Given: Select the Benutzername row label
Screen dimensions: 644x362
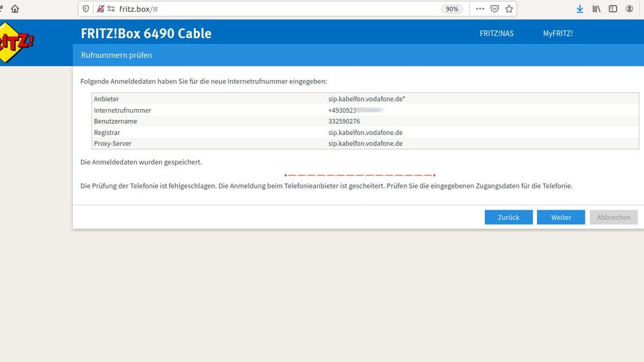Looking at the screenshot, I should [x=115, y=121].
